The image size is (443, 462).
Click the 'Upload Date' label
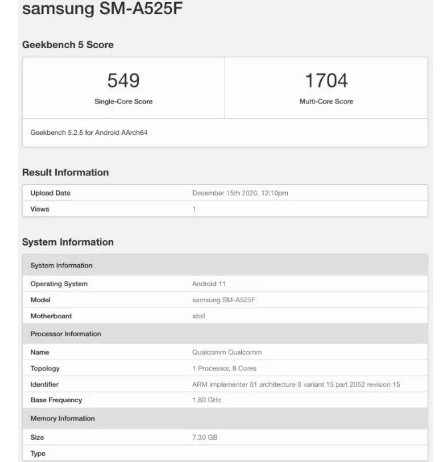pyautogui.click(x=50, y=193)
